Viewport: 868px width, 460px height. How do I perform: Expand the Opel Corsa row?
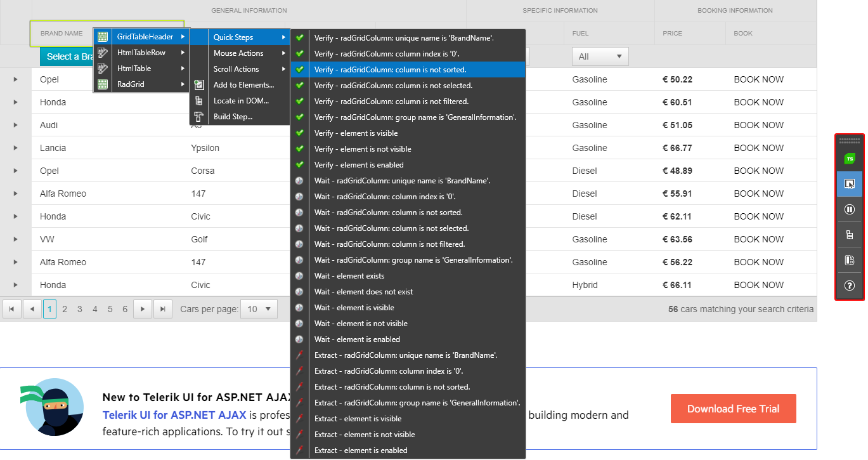pos(16,171)
